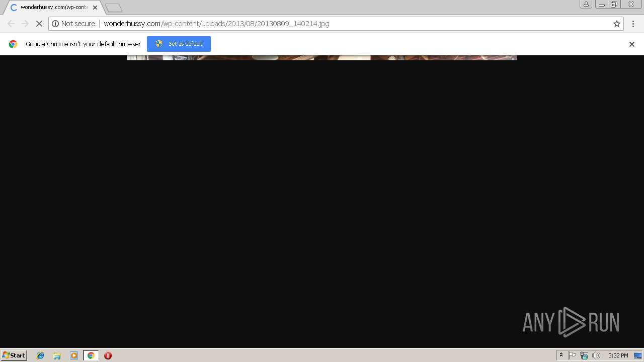Image resolution: width=644 pixels, height=362 pixels.
Task: Open the volume speaker icon
Action: (x=596, y=355)
